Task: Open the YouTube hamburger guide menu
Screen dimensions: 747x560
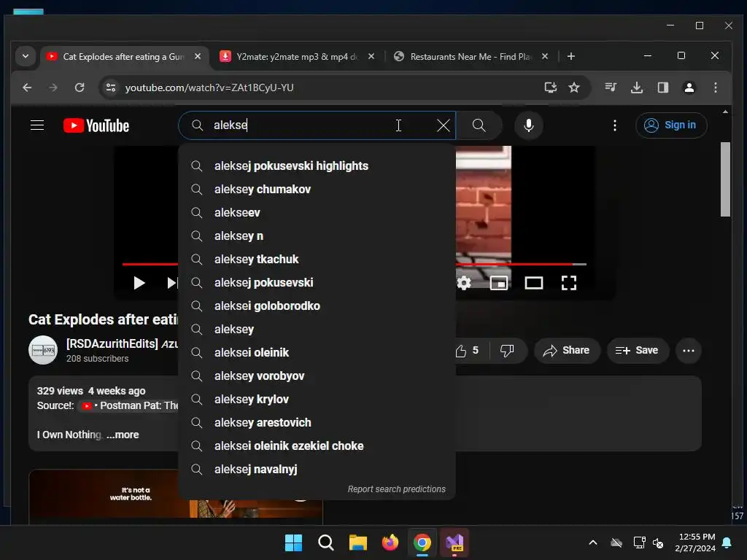Action: click(x=37, y=125)
